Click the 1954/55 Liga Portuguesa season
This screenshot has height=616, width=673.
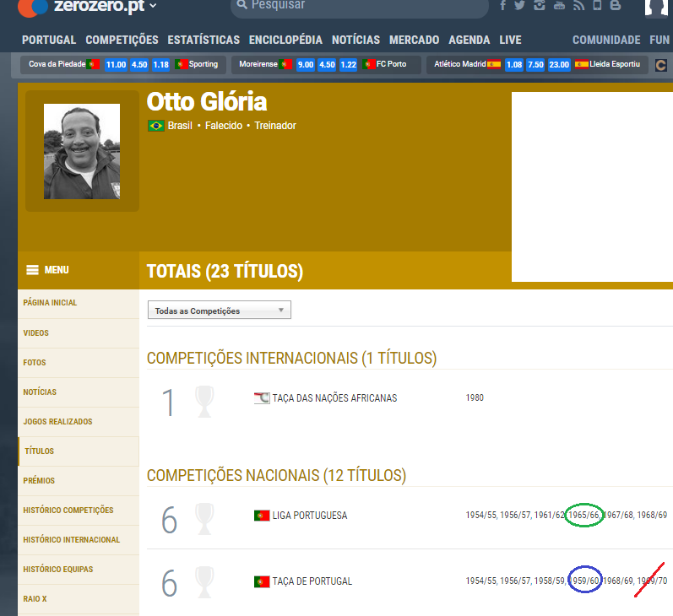(481, 516)
